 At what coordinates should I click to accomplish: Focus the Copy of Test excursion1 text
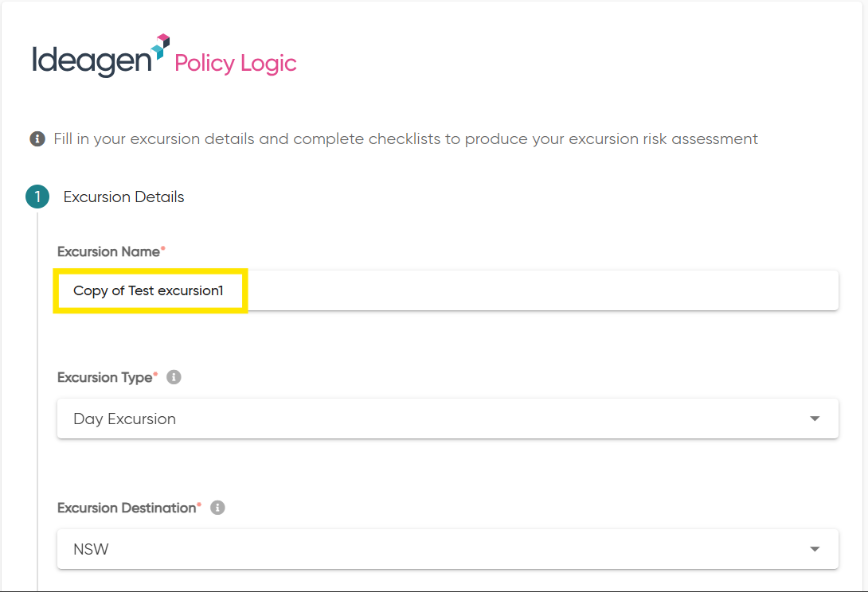148,291
